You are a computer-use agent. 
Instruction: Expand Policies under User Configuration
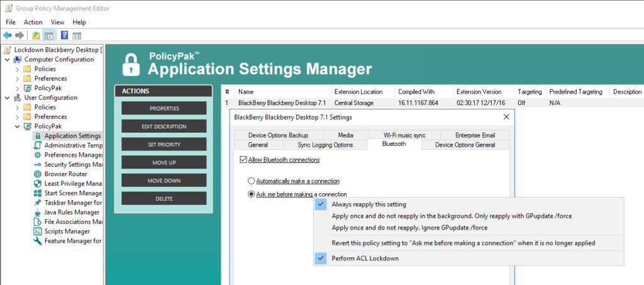pyautogui.click(x=17, y=107)
